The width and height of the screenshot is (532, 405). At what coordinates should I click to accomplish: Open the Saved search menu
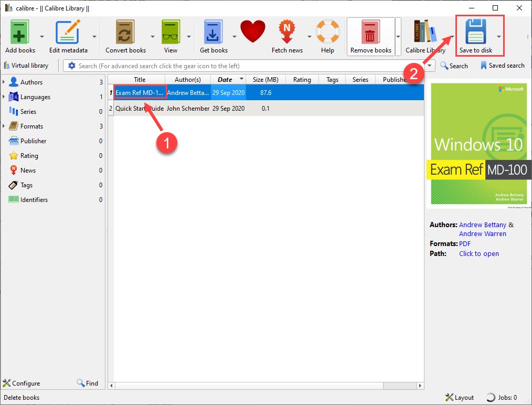(x=502, y=66)
